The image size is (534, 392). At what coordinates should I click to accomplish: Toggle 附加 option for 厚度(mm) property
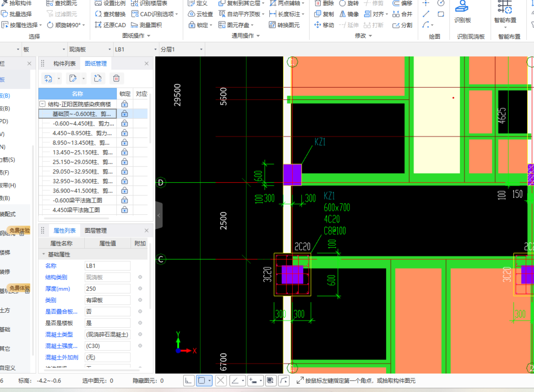[x=140, y=289]
